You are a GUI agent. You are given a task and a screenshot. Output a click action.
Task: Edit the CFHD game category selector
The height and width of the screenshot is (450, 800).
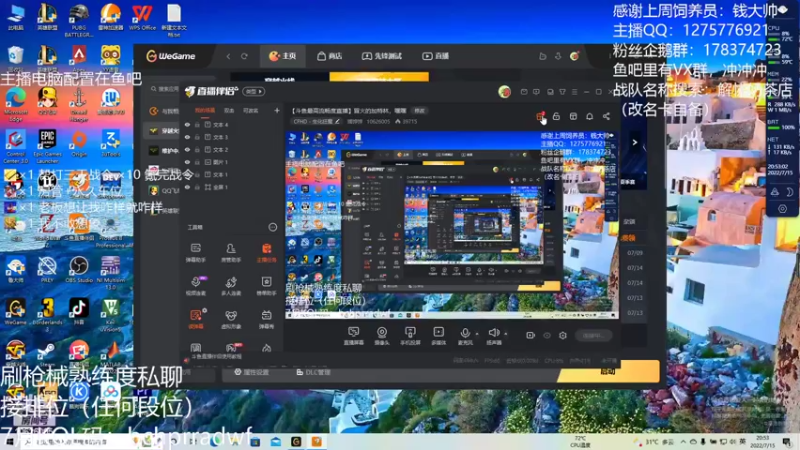(316, 121)
